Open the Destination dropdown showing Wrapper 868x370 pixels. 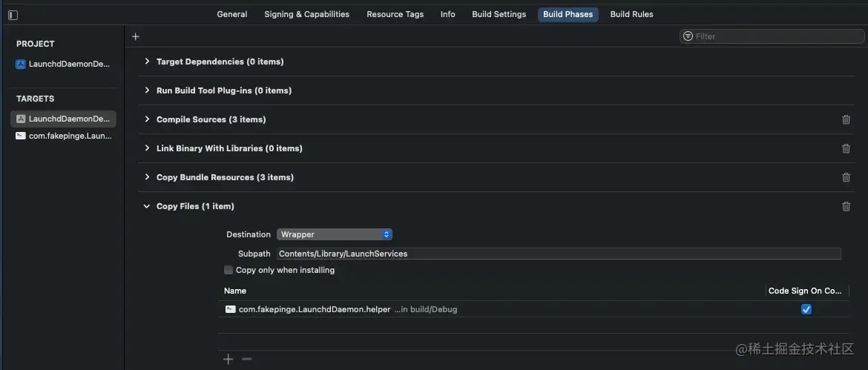coord(335,234)
